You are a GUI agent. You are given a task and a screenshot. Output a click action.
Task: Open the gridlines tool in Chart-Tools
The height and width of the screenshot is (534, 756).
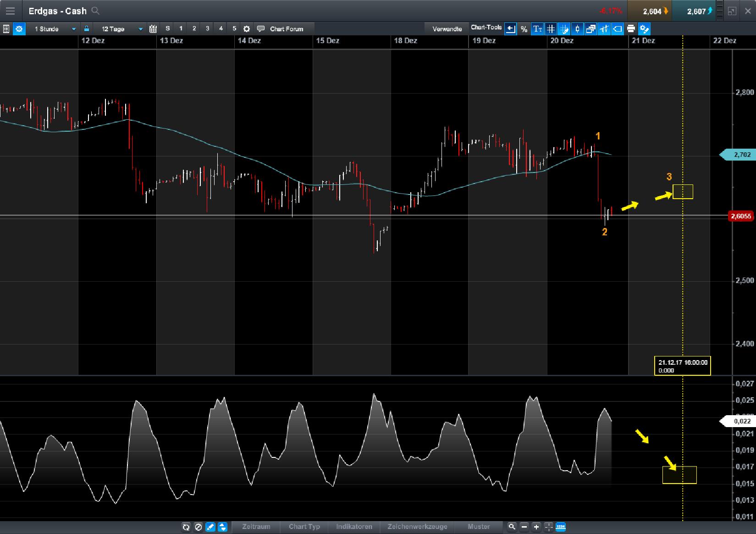(550, 29)
